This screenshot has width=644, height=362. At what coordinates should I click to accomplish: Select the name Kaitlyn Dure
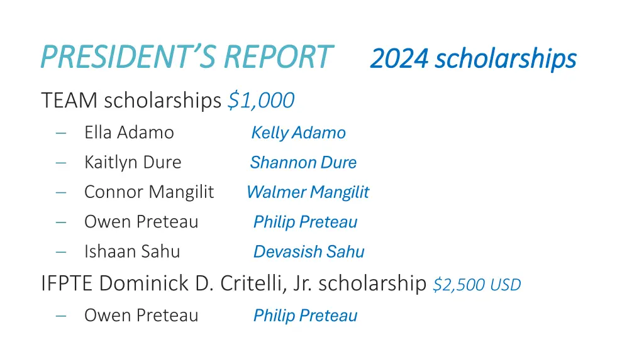[x=133, y=163]
